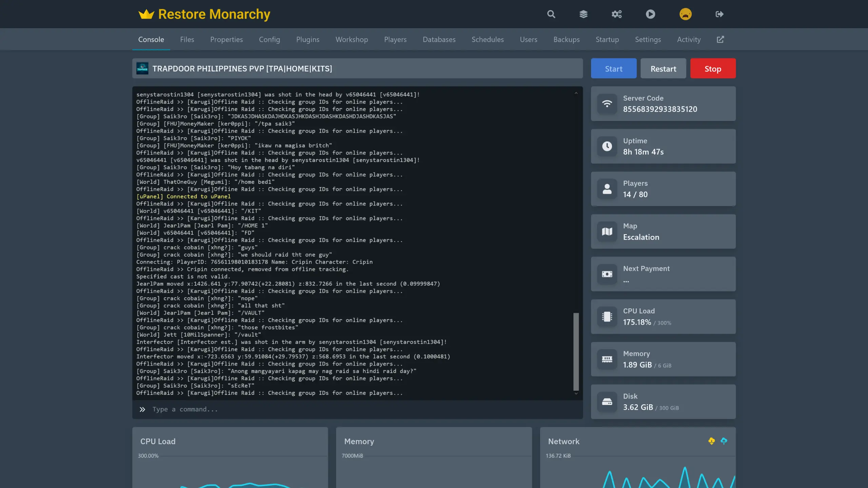
Task: Click the Network chart heading
Action: [564, 441]
